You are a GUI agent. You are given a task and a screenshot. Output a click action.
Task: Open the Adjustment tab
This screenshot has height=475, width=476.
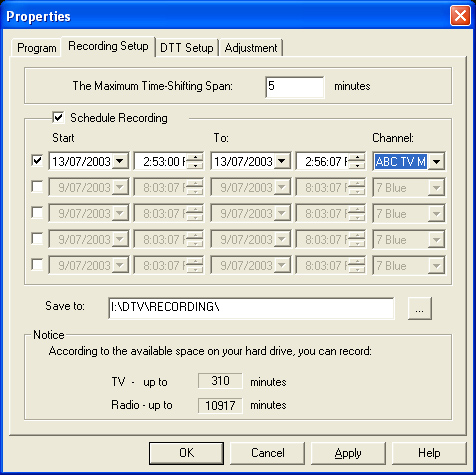(x=251, y=48)
